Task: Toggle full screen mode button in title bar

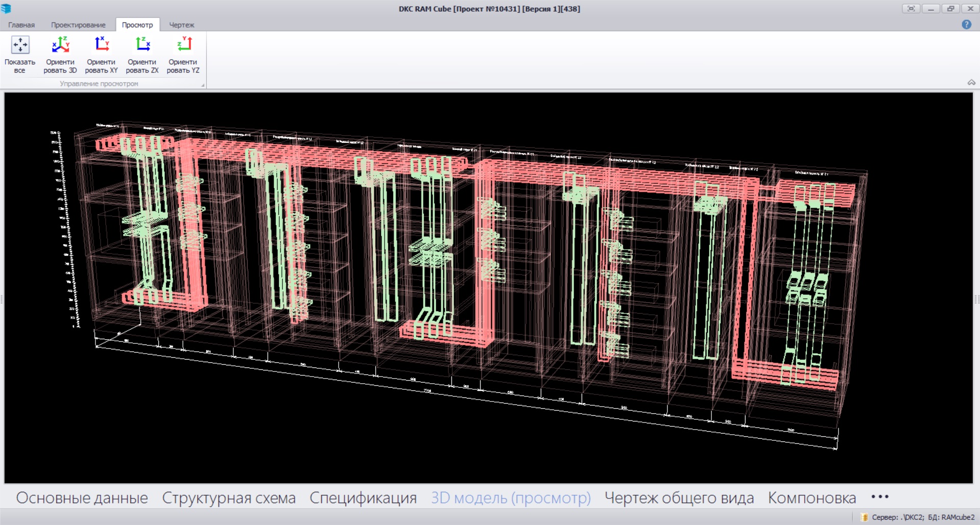Action: [x=911, y=9]
